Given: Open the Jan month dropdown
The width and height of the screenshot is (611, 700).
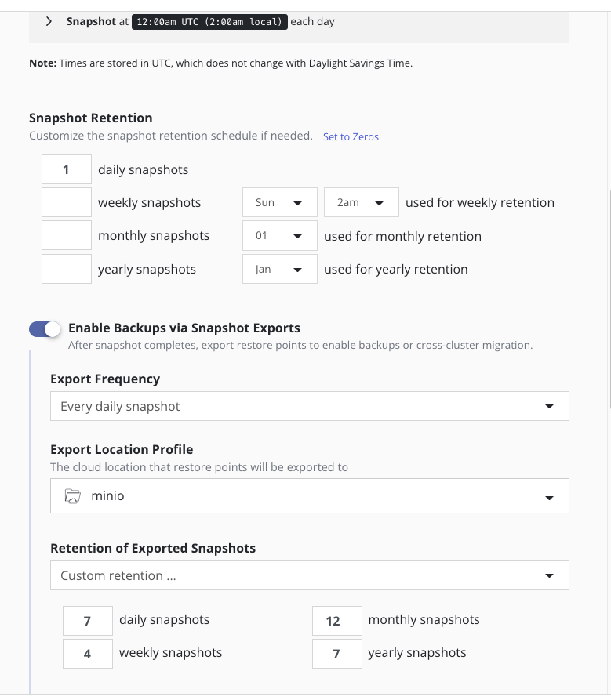Looking at the screenshot, I should 279,269.
